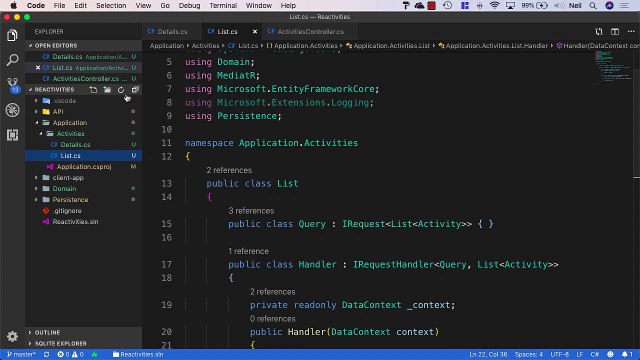Change UTF-8 encoding in status bar
Viewport: 640px width, 360px height.
[560, 354]
